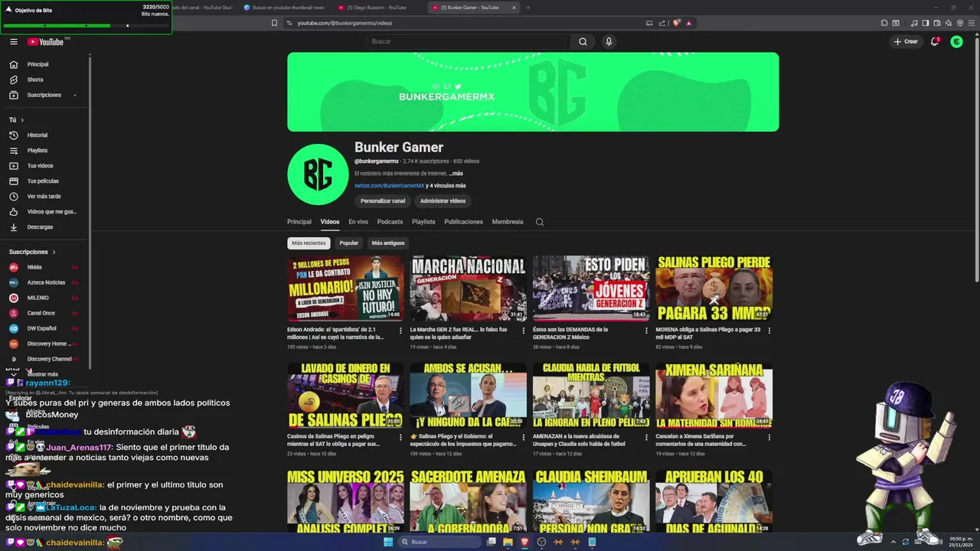
Task: Open options for DEMANDAS de GENERACION Z video
Action: [646, 331]
